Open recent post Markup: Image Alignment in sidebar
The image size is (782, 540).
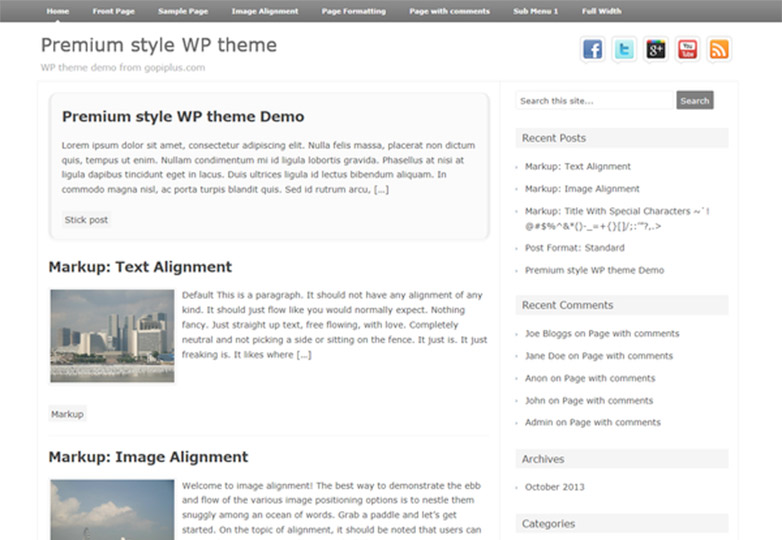tap(582, 189)
